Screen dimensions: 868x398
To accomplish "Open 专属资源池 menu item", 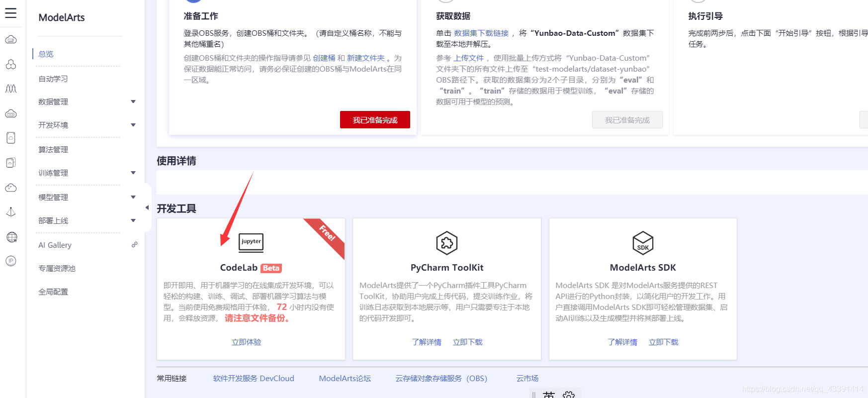I will click(57, 268).
